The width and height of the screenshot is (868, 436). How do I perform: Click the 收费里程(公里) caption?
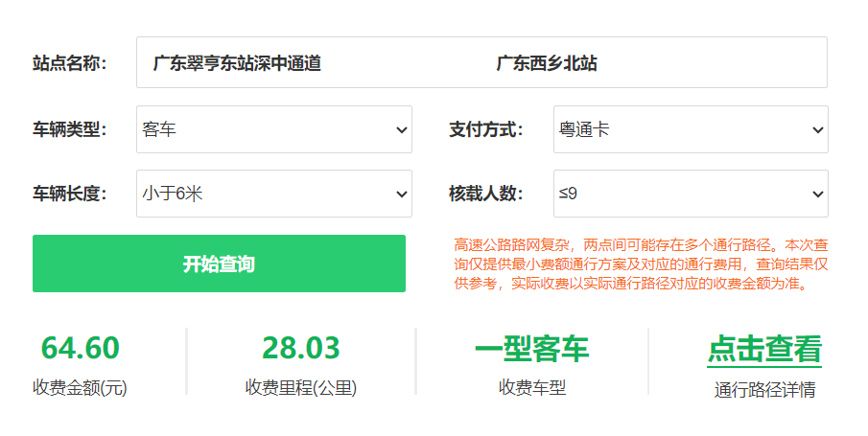click(301, 388)
